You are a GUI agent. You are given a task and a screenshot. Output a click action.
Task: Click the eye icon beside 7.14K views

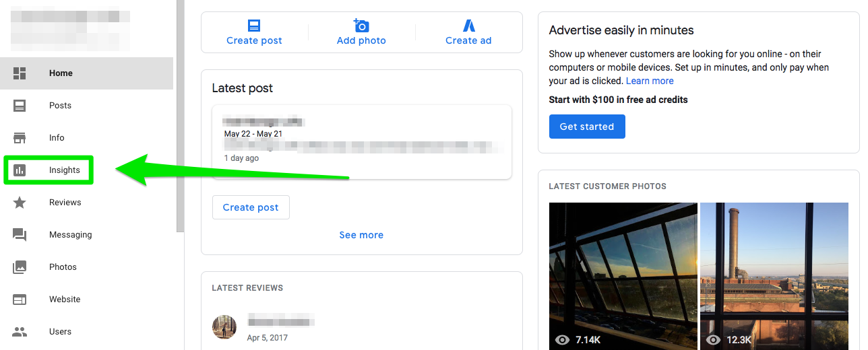(562, 341)
